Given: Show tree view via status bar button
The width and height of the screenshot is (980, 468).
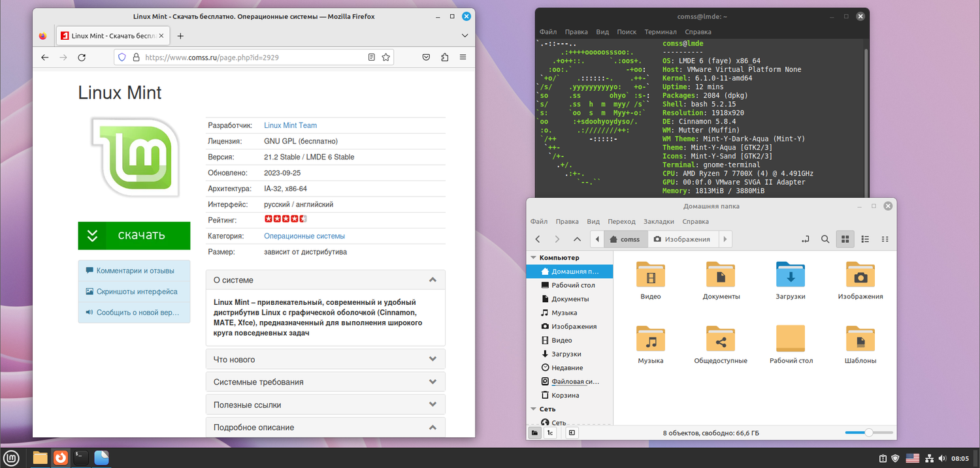Looking at the screenshot, I should click(550, 433).
